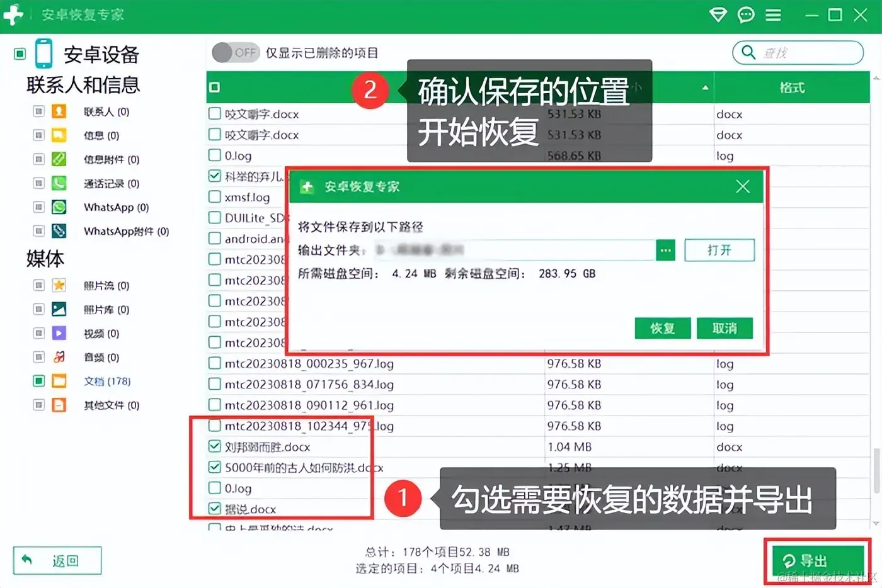Click the 格式 column header
This screenshot has width=882, height=588.
pos(792,88)
